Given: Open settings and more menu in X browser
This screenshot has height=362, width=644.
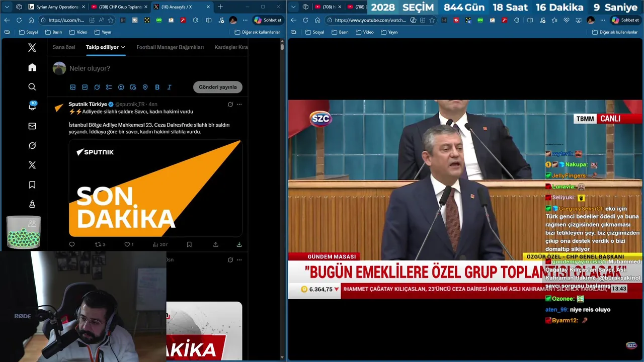Looking at the screenshot, I should tap(245, 20).
